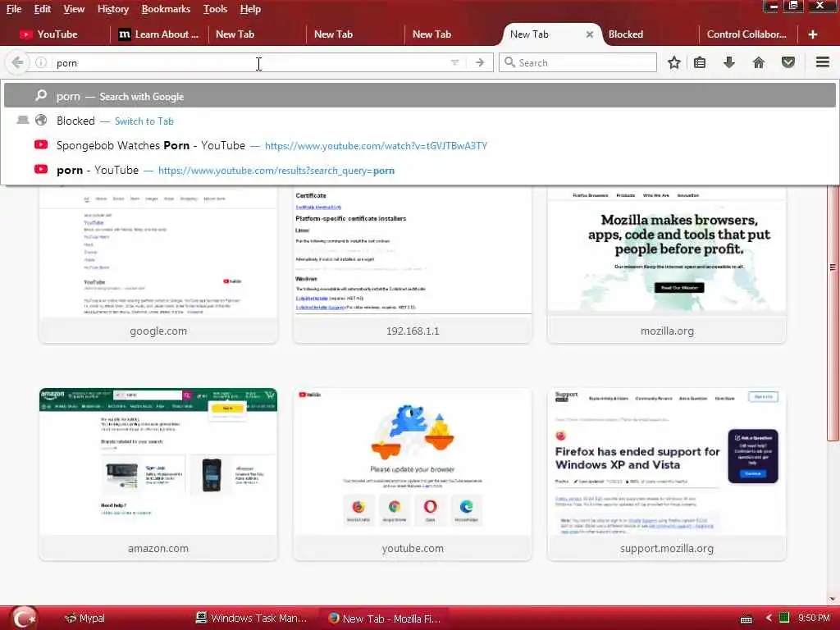Open YouTube results search_query suggestion
This screenshot has height=630, width=840.
point(276,171)
